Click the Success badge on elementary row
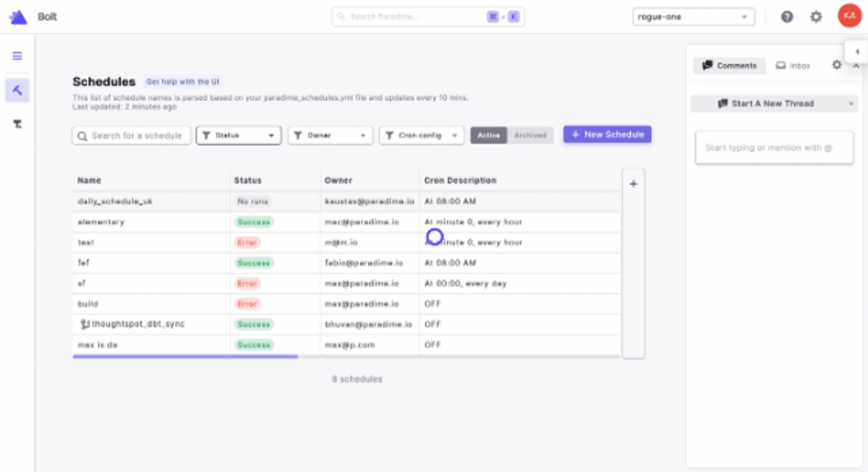Viewport: 868px width, 472px height. pos(254,222)
